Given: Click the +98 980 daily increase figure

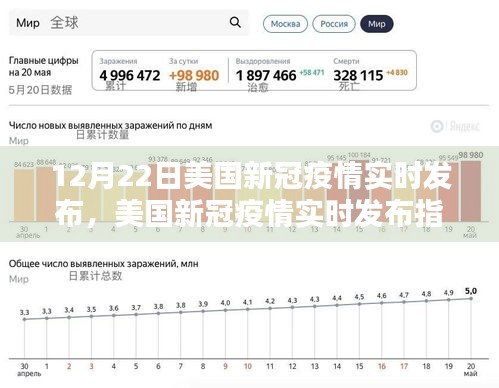Looking at the screenshot, I should click(x=194, y=75).
